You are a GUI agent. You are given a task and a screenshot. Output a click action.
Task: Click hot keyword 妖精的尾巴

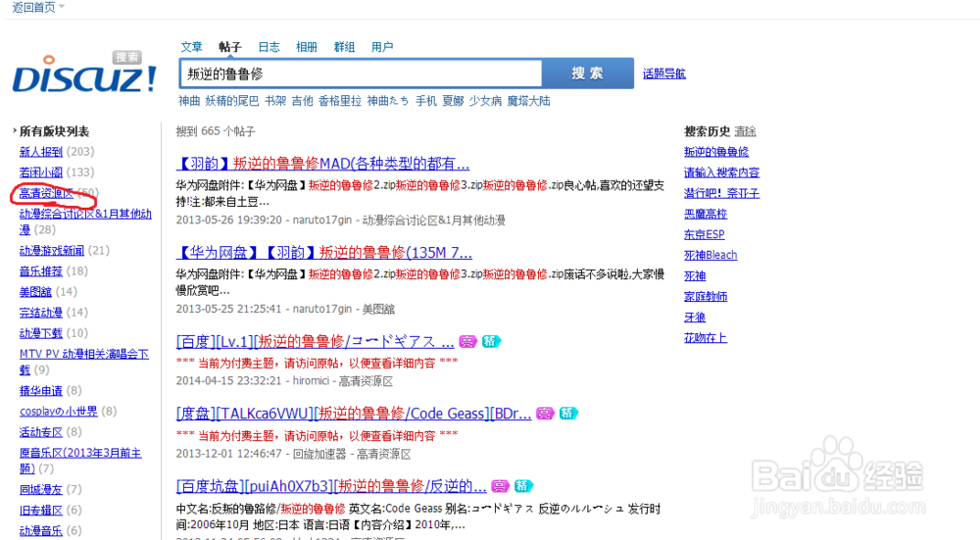[232, 101]
